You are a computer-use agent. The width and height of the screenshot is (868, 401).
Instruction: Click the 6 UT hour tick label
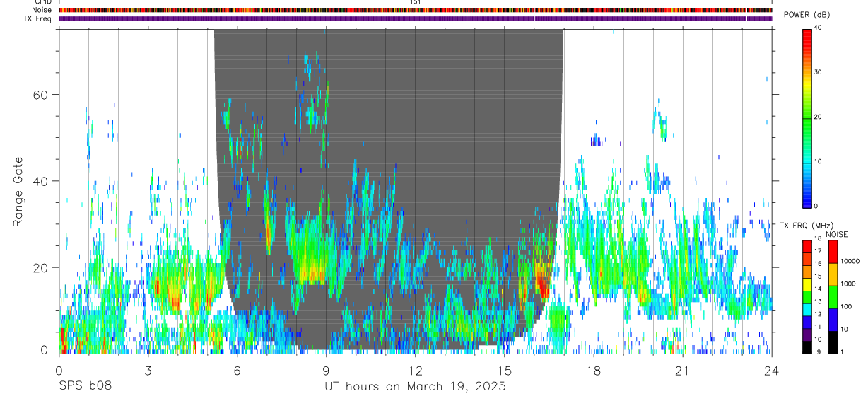point(237,370)
